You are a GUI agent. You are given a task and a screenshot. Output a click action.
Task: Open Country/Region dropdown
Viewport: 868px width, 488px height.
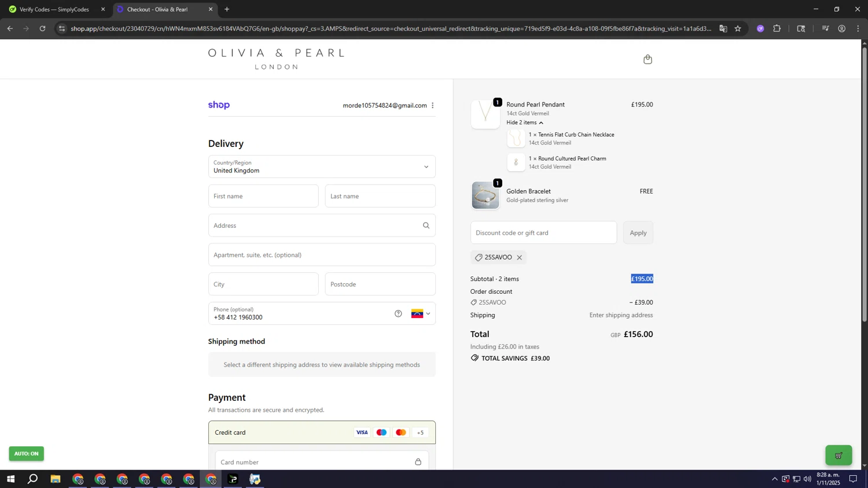322,167
